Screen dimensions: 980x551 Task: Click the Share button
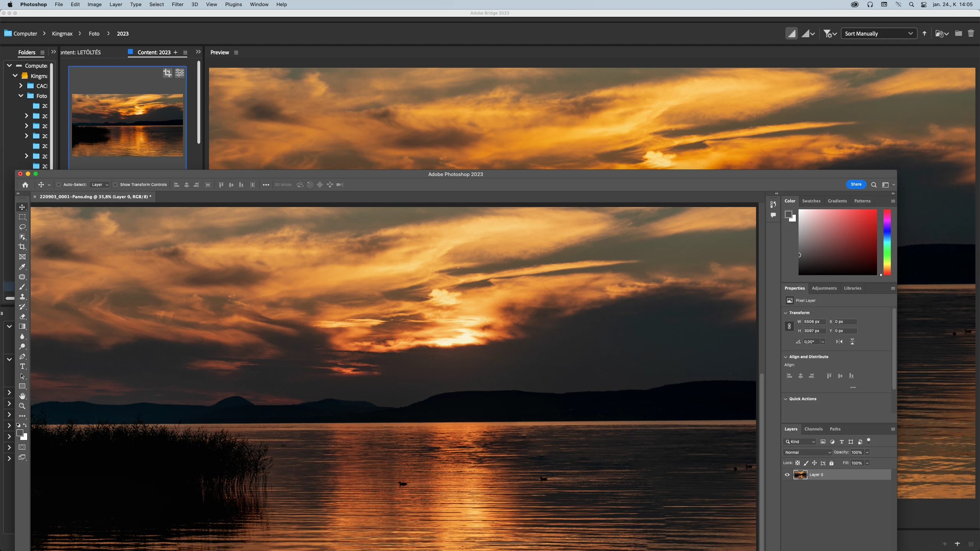856,184
